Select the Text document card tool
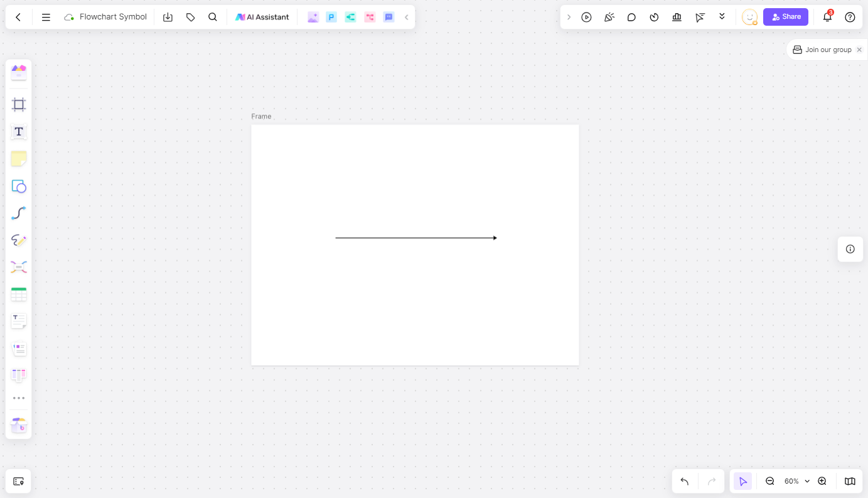This screenshot has height=498, width=868. [19, 321]
